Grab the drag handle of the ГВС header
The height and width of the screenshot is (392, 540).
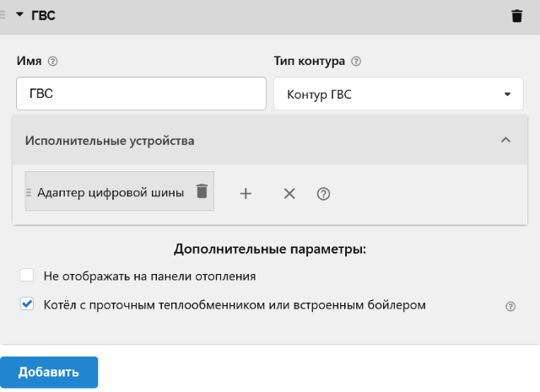(4, 15)
